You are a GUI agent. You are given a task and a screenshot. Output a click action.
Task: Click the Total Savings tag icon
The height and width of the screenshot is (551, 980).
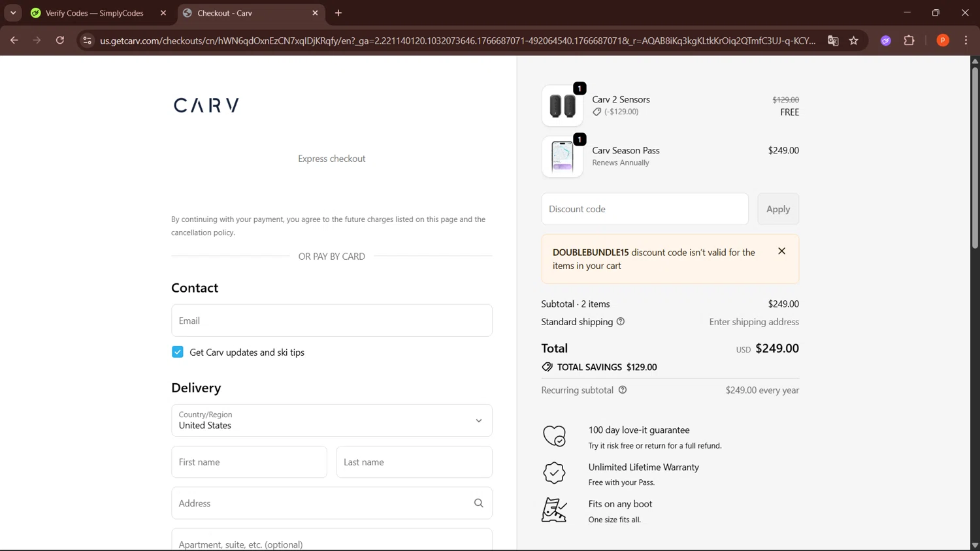tap(547, 367)
